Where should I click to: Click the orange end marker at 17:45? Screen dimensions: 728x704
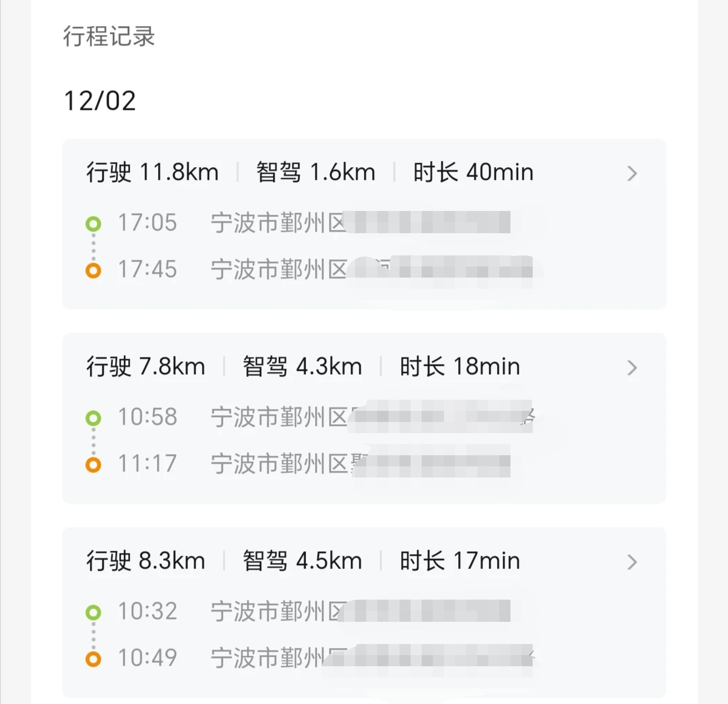coord(93,270)
